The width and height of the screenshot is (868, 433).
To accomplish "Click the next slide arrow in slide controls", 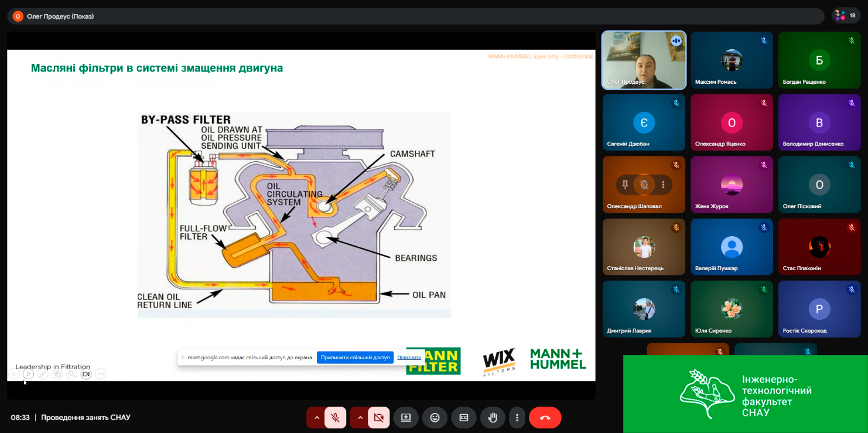I will (28, 374).
